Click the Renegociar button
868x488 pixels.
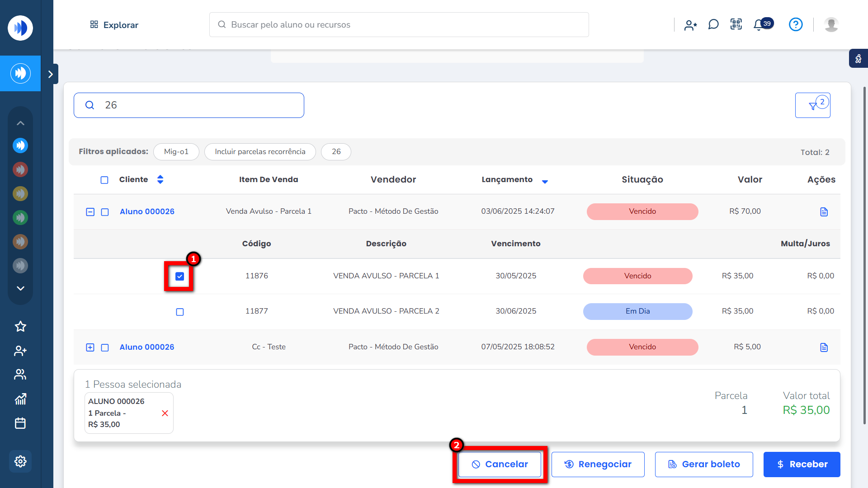(x=598, y=465)
